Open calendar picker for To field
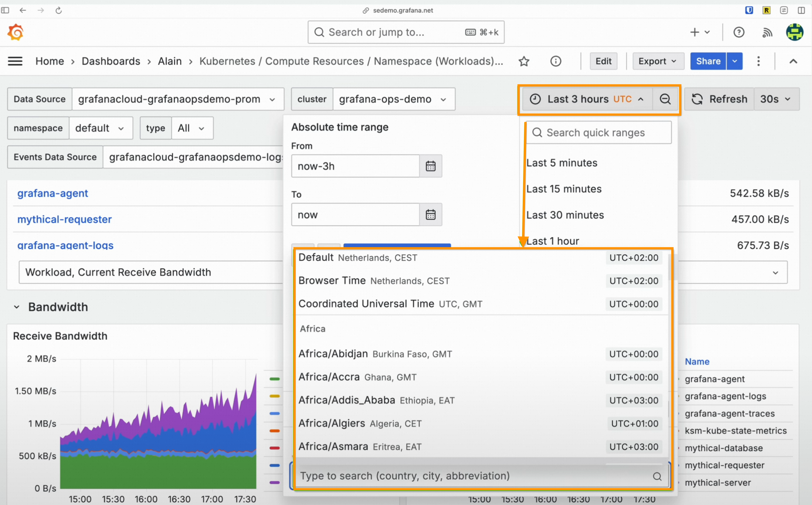The height and width of the screenshot is (505, 812). (430, 214)
